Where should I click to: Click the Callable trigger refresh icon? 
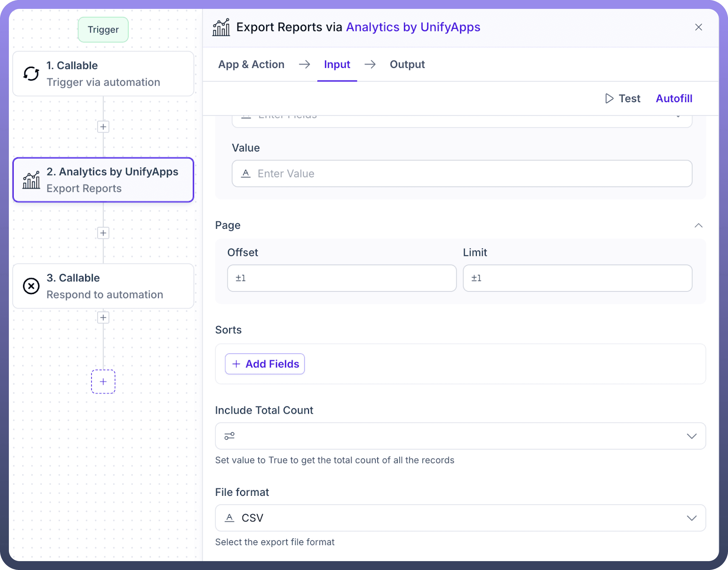pyautogui.click(x=31, y=74)
